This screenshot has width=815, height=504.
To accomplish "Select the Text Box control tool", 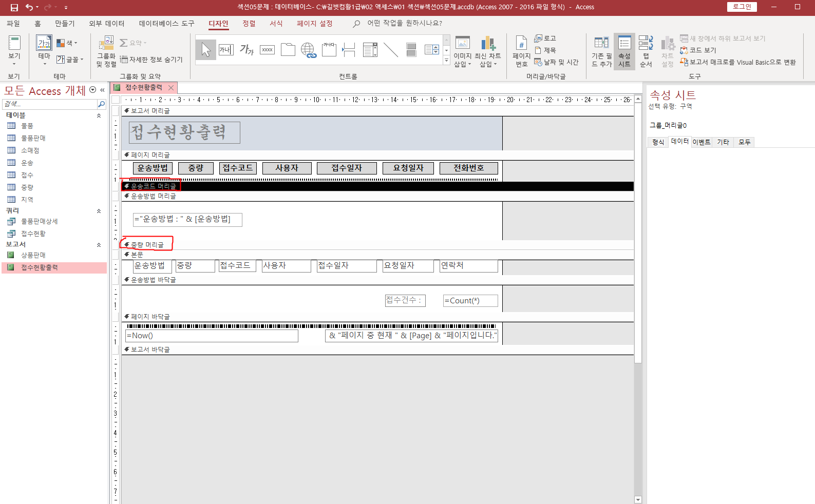I will click(x=226, y=50).
